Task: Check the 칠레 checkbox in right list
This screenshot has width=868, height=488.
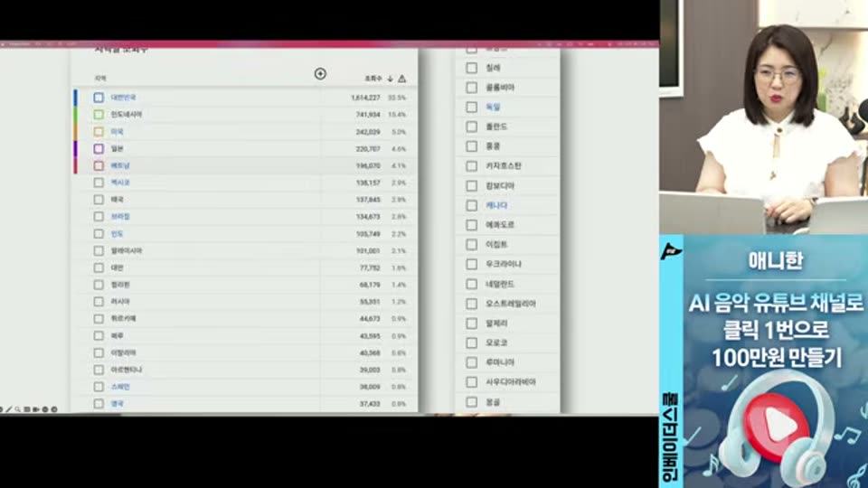Action: tap(472, 68)
